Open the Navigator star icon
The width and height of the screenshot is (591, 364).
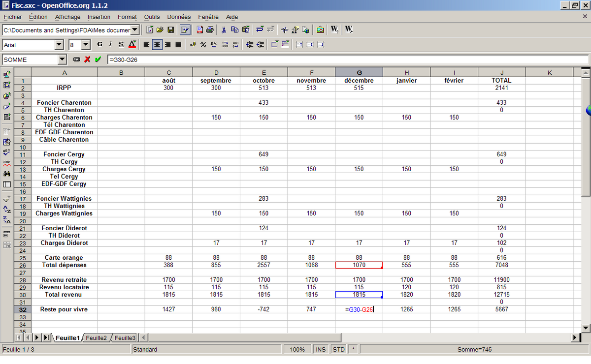[x=285, y=30]
